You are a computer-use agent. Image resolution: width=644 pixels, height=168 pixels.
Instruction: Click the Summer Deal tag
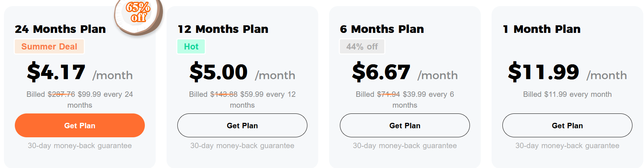(49, 47)
